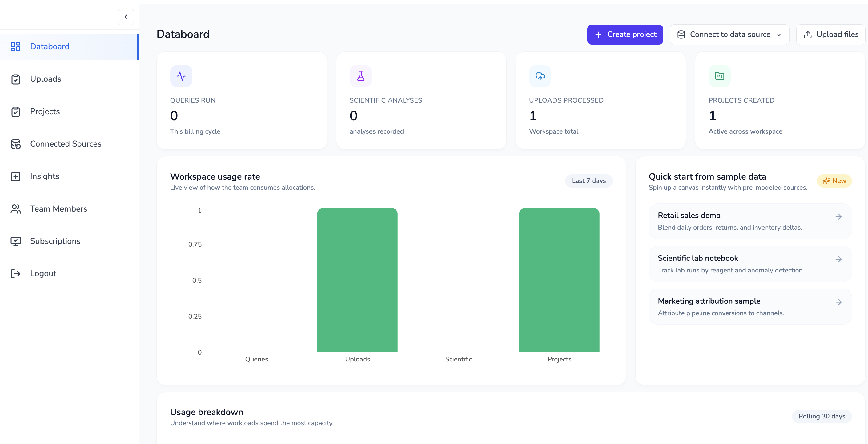Click the green Uploads bar in chart
Screen dimensions: 868x444
[x=357, y=280]
